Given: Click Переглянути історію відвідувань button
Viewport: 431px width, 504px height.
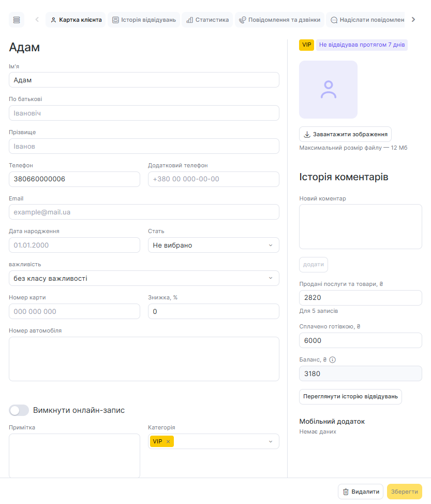Looking at the screenshot, I should [350, 397].
